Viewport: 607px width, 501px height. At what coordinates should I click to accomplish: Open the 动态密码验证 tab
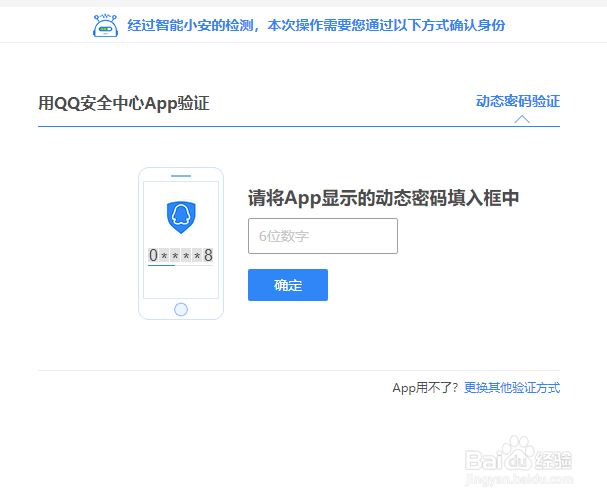518,101
